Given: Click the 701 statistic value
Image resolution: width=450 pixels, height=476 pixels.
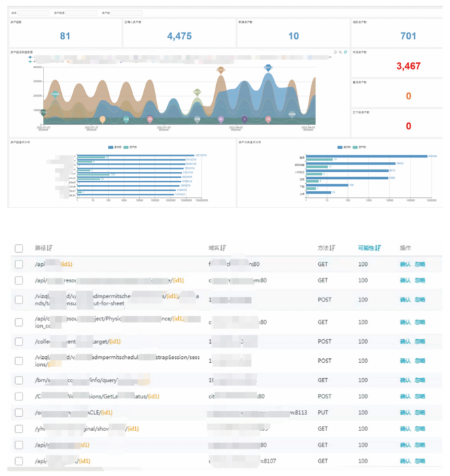Looking at the screenshot, I should [408, 36].
